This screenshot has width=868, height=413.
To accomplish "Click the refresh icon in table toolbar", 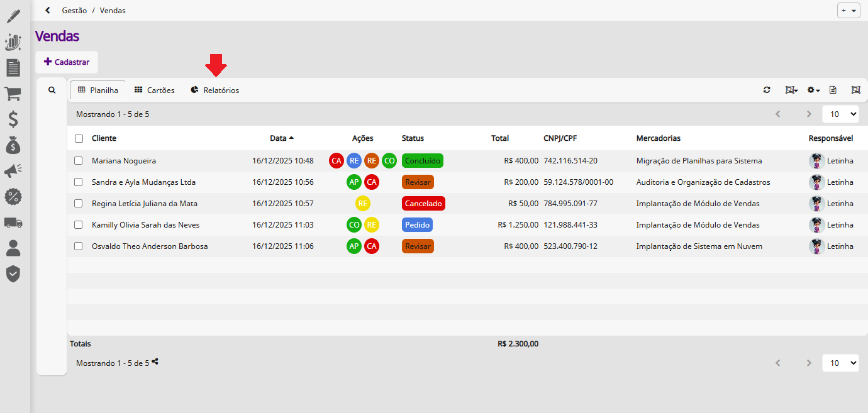I will point(767,91).
